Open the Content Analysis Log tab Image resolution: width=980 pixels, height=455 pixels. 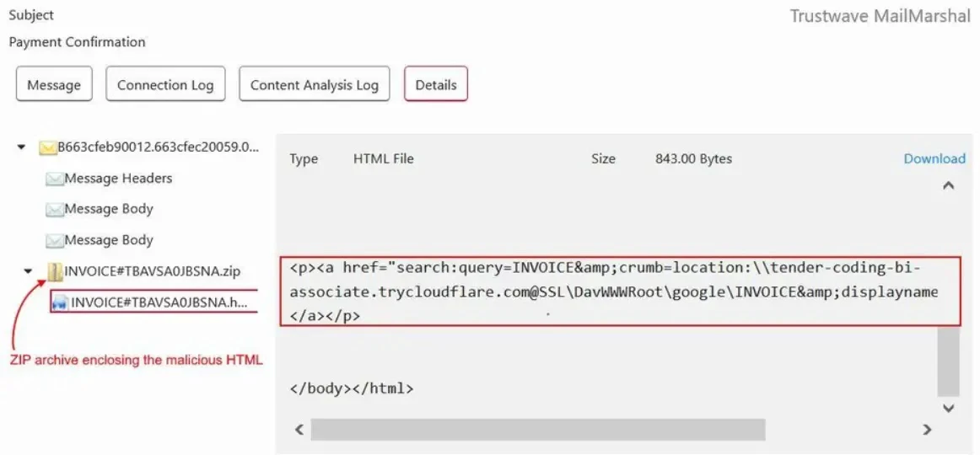(315, 85)
